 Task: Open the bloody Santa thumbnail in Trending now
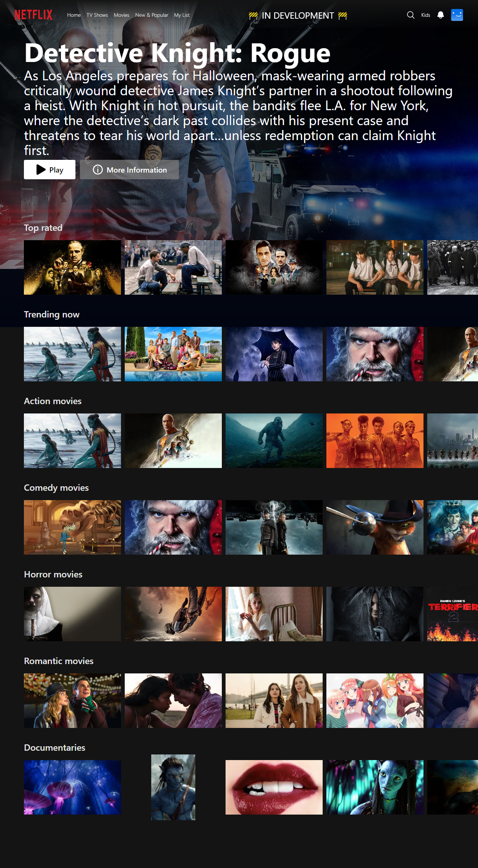click(375, 354)
